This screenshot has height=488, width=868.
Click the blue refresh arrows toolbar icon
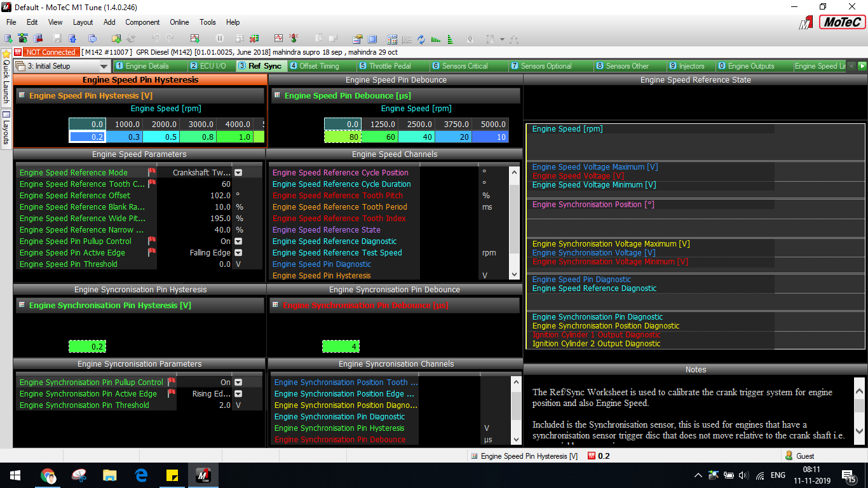[x=421, y=39]
